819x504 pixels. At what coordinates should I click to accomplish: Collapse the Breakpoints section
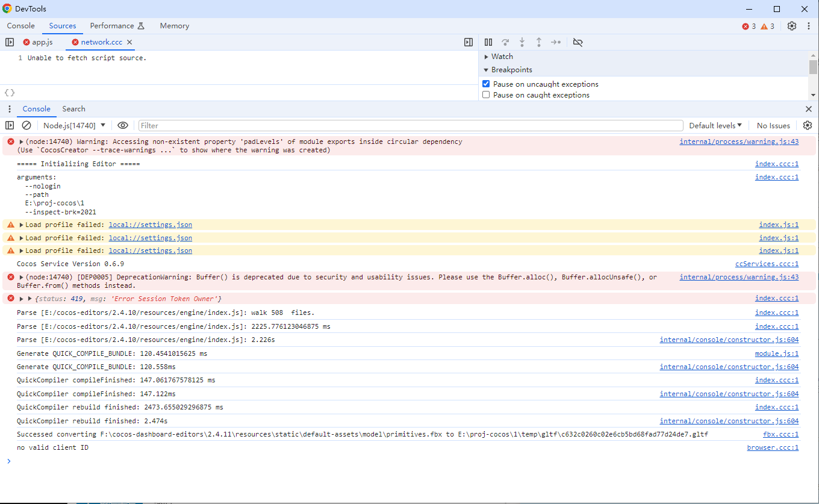487,70
